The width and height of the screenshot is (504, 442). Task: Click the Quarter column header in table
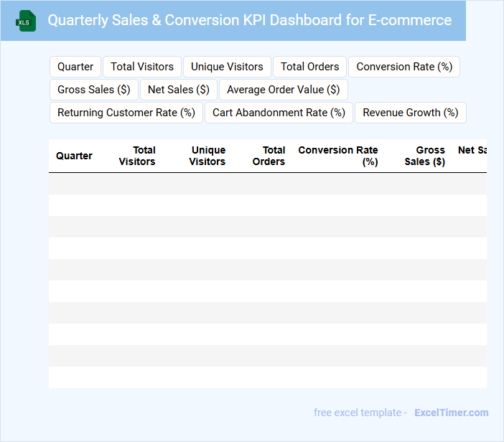(x=74, y=156)
